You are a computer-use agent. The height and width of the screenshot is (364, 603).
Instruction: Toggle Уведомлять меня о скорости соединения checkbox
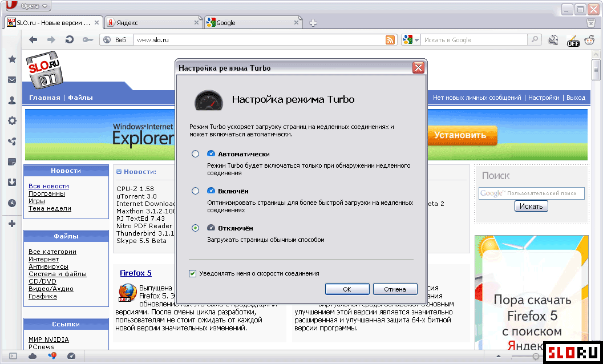click(193, 274)
